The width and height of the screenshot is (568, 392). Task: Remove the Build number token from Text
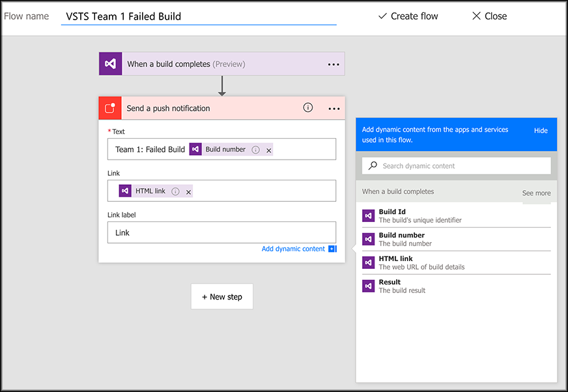[x=269, y=150]
